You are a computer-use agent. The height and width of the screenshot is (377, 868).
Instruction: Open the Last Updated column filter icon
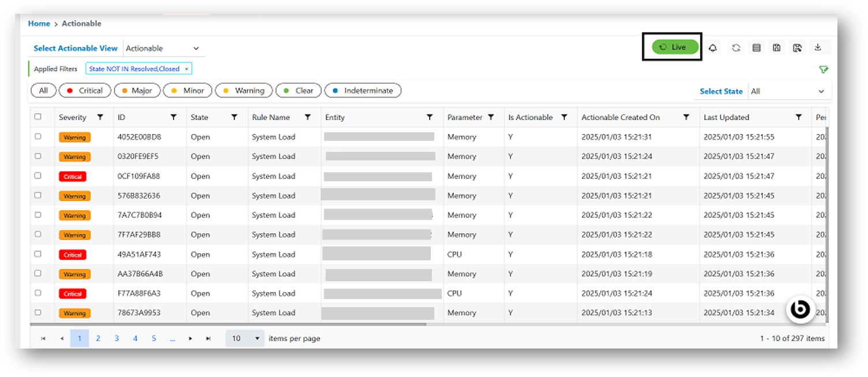[799, 117]
